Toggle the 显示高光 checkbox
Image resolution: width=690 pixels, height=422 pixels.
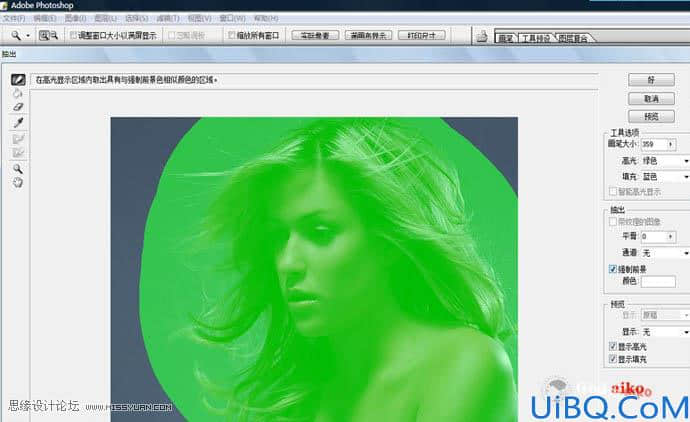(x=613, y=346)
